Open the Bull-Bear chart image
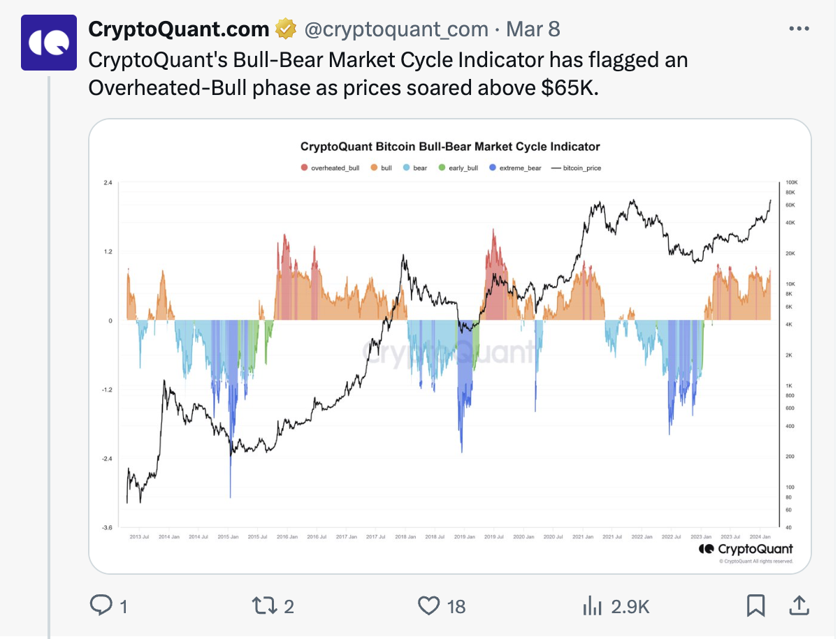The height and width of the screenshot is (639, 840). click(x=449, y=349)
